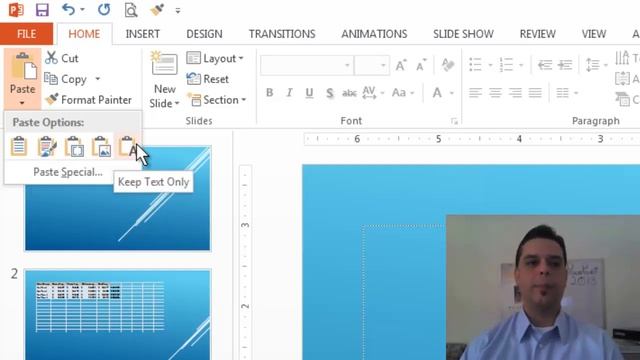Toggle Text Shadow formatting
The image size is (640, 360).
tap(330, 93)
